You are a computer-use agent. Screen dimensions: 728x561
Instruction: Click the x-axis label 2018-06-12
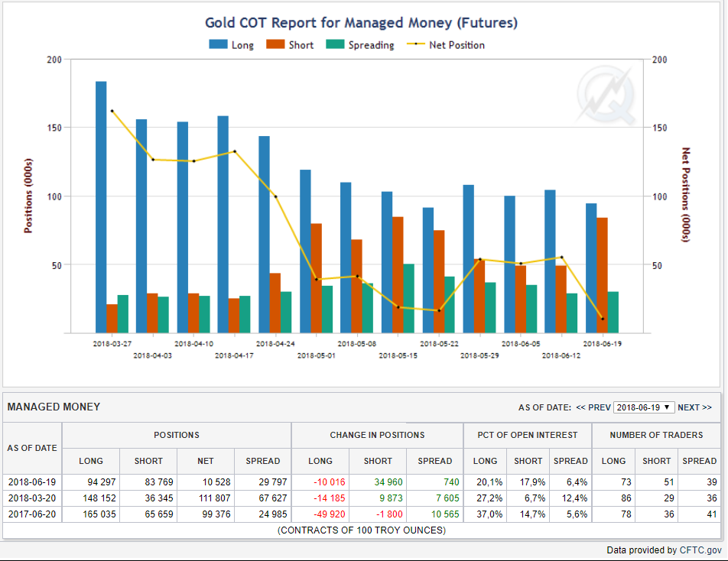tap(561, 355)
